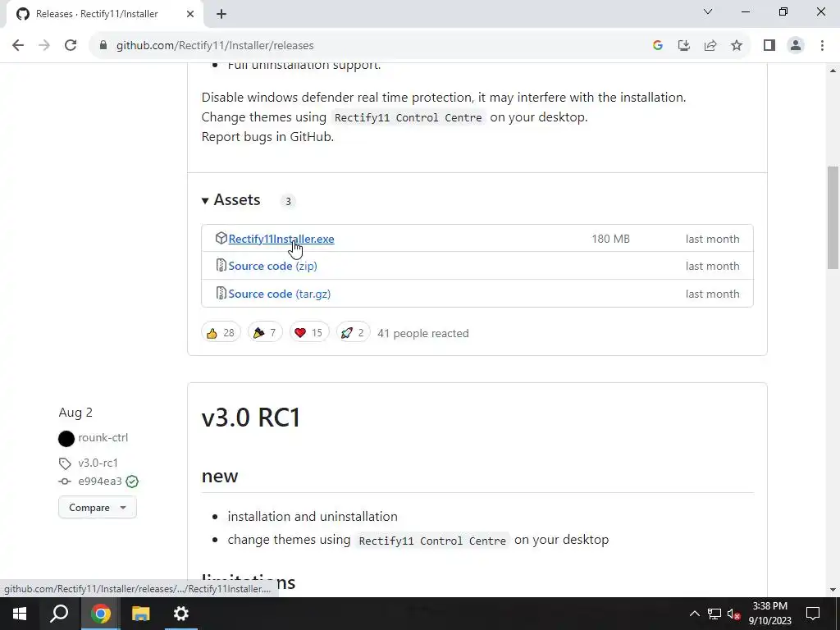Close the Releases Rectify11/Installer tab
This screenshot has width=840, height=630.
pyautogui.click(x=190, y=14)
